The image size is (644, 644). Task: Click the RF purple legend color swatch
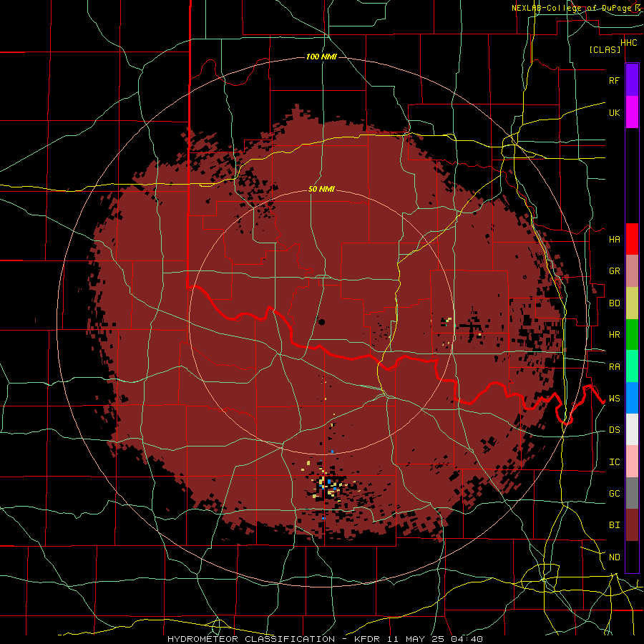[x=632, y=80]
